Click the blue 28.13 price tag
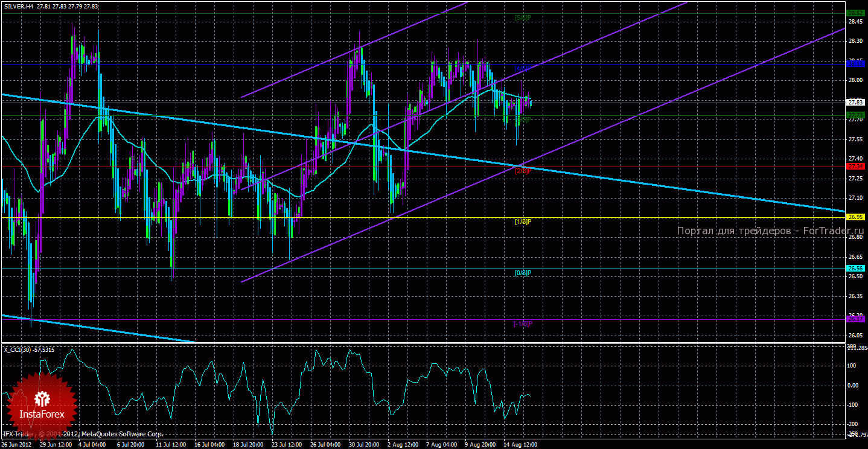 click(x=855, y=63)
